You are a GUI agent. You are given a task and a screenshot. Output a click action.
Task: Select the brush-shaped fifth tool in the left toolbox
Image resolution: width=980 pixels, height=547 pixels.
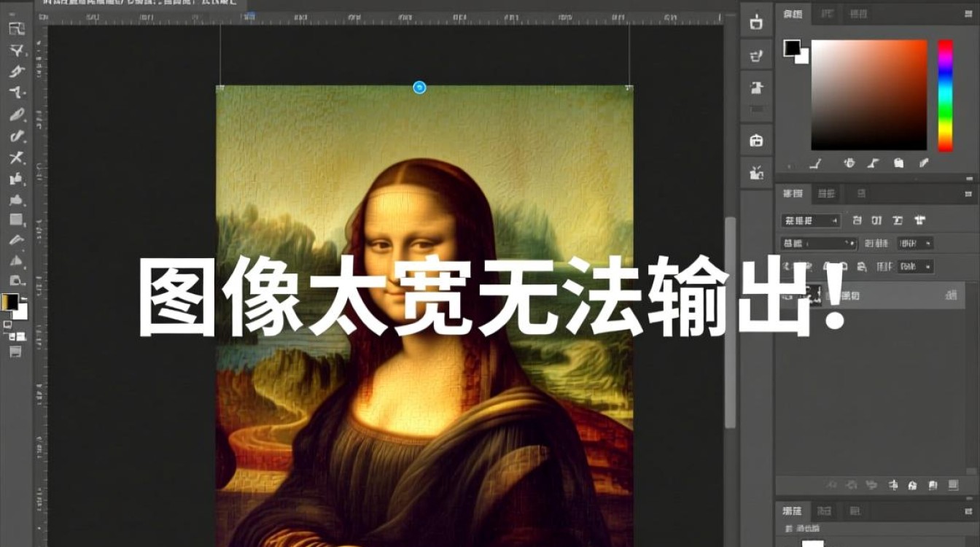click(x=16, y=115)
